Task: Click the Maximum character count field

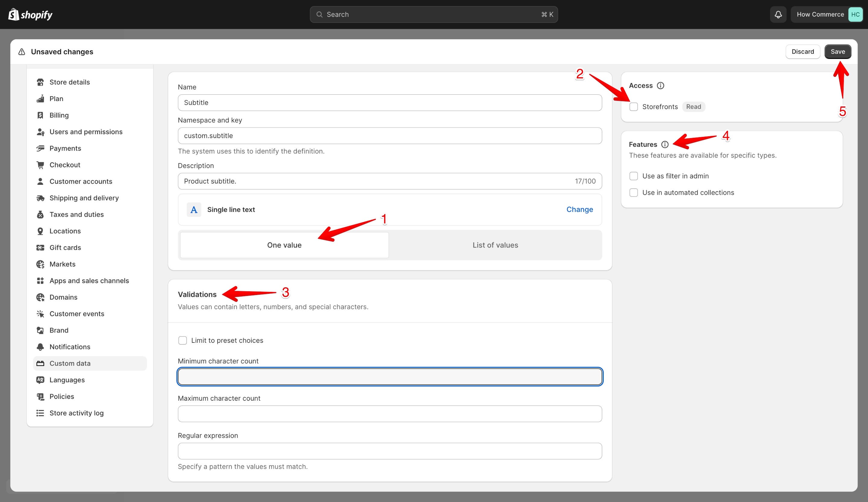Action: click(x=390, y=414)
